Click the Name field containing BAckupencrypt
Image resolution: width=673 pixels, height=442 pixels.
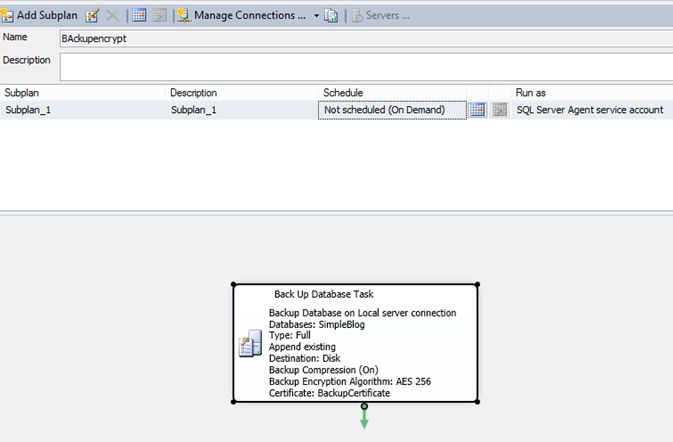366,39
